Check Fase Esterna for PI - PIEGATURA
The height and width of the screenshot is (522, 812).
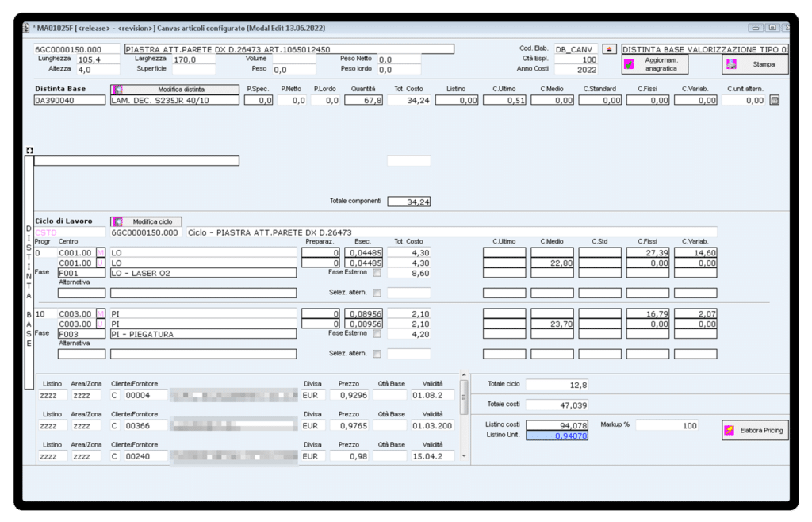click(377, 334)
